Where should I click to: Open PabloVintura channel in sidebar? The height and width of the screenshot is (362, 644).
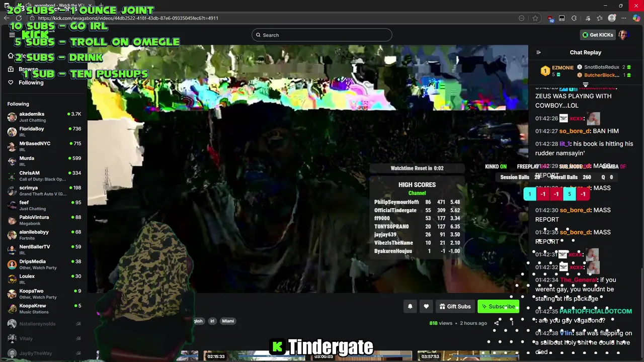44,220
